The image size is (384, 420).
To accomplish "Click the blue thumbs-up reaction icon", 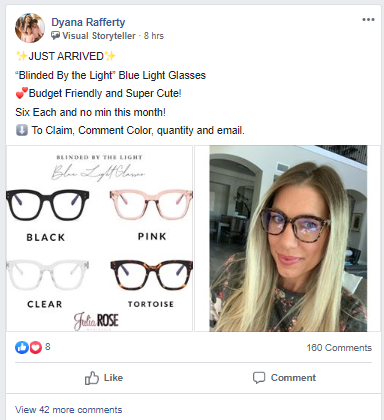I will click(x=22, y=347).
